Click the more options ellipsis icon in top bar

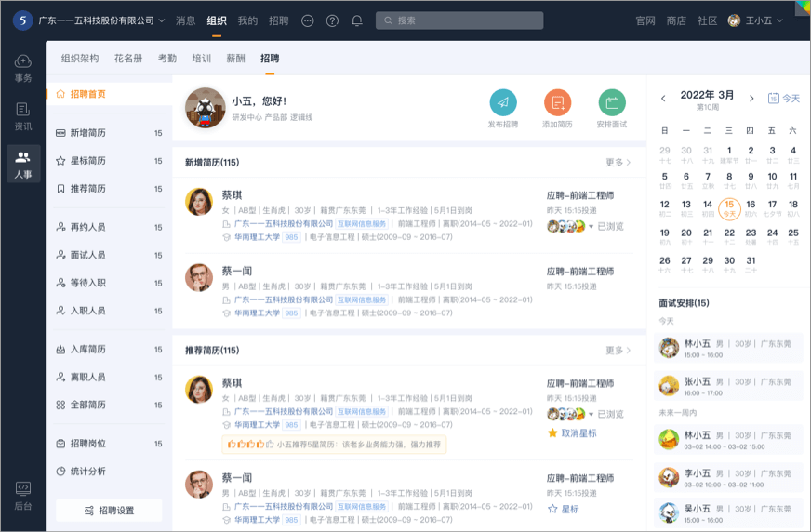point(308,20)
